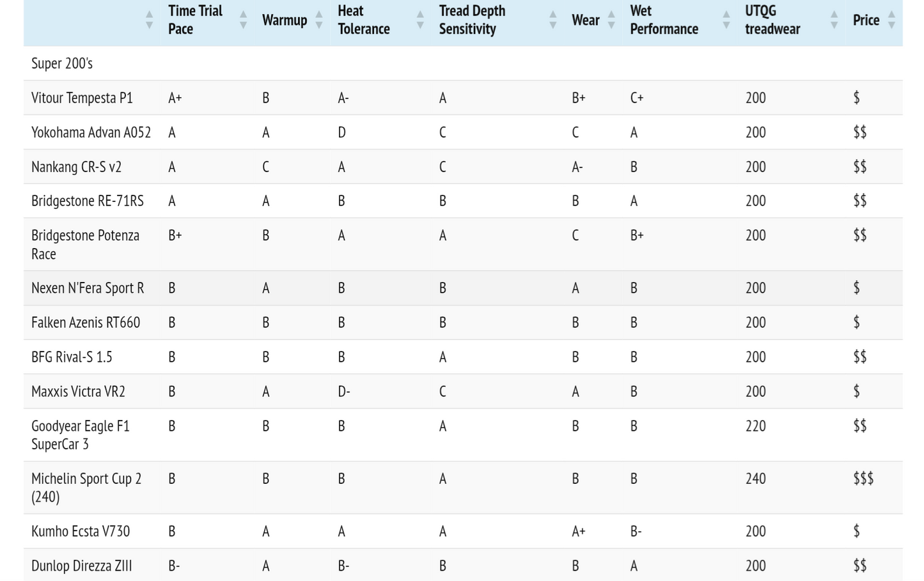
Task: Click Bridgestone RE-71RS tire name
Action: [88, 201]
